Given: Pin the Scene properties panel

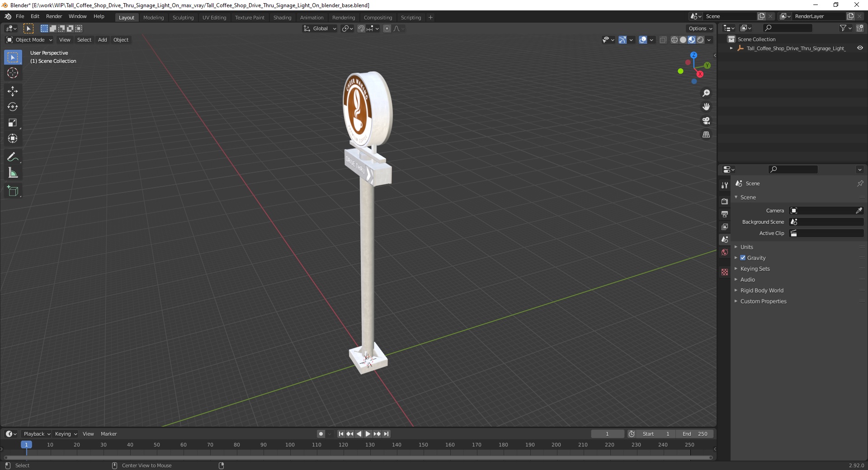Looking at the screenshot, I should [860, 183].
